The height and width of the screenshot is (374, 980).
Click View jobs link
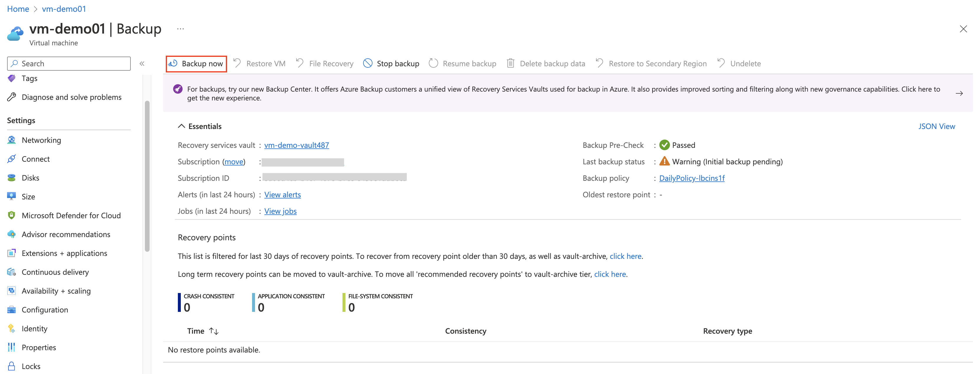coord(280,211)
